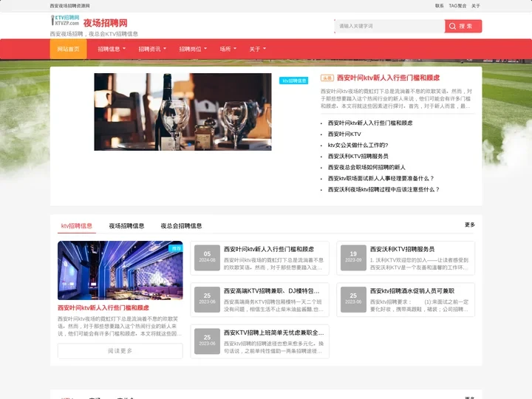Click the headline summary paragraph beside the banner
This screenshot has width=532, height=399.
[396, 99]
